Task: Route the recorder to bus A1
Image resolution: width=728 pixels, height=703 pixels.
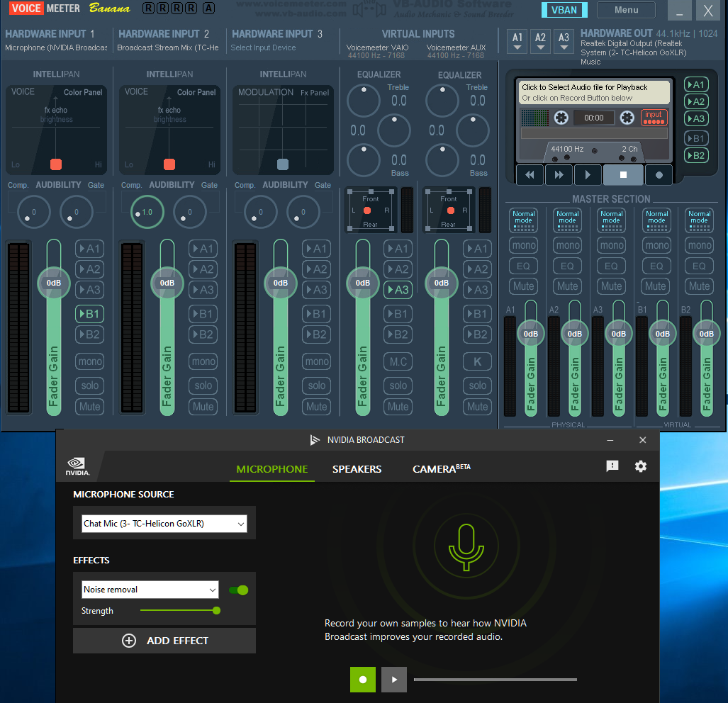Action: point(696,84)
